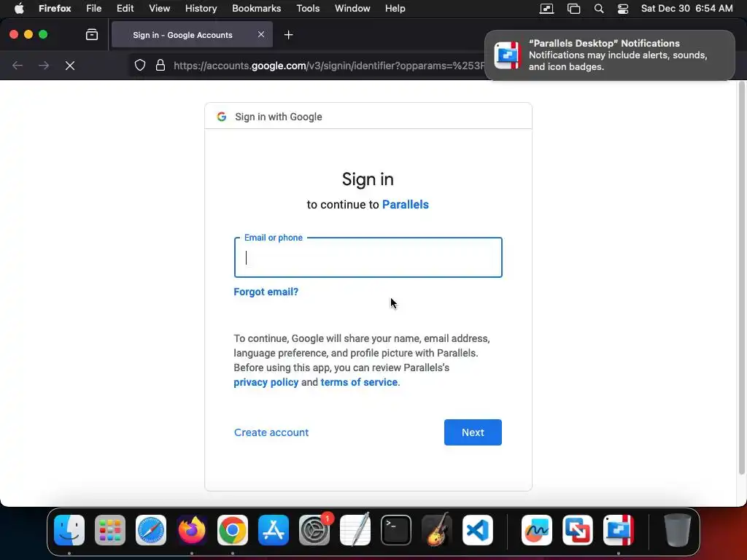Open the Tools menu
Image resolution: width=747 pixels, height=560 pixels.
pos(308,9)
